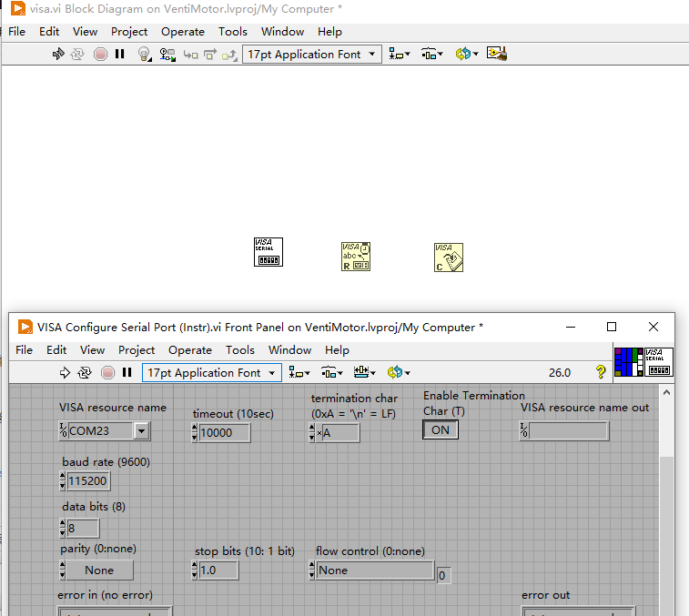Toggle Enable Termination Char ON button

pos(441,429)
